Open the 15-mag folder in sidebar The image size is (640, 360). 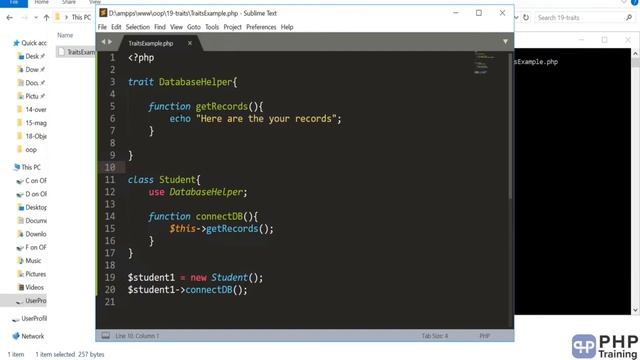[x=32, y=123]
